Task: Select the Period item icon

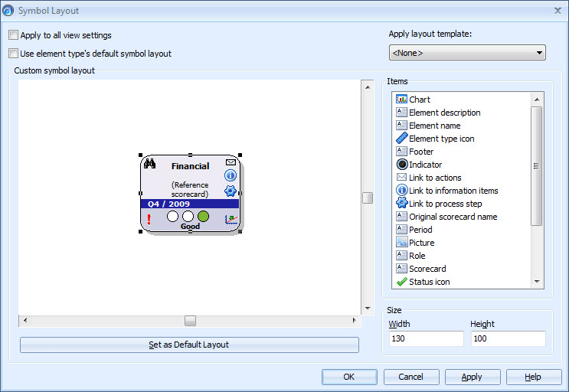Action: click(x=401, y=229)
